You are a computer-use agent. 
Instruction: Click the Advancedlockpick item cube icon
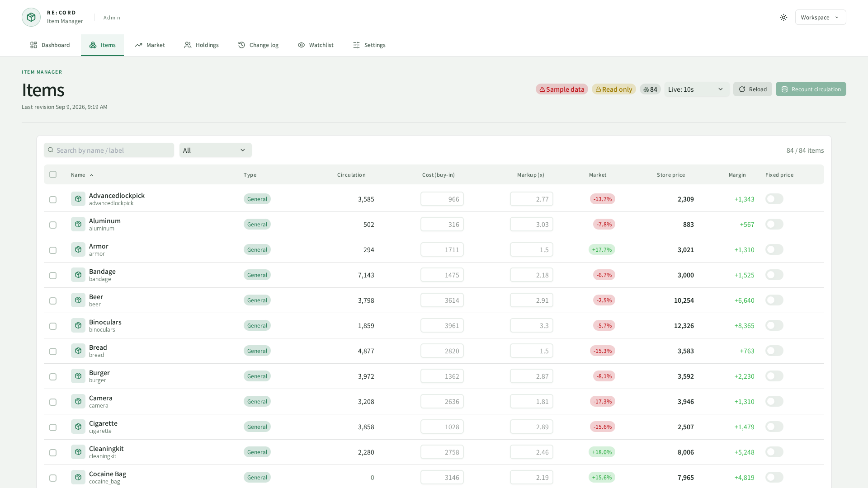click(78, 199)
